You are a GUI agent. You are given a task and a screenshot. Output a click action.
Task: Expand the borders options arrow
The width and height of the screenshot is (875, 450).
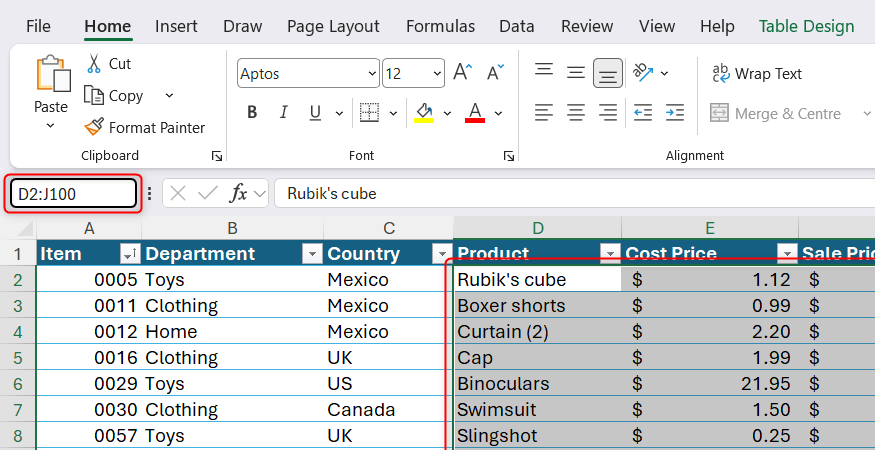(x=393, y=113)
